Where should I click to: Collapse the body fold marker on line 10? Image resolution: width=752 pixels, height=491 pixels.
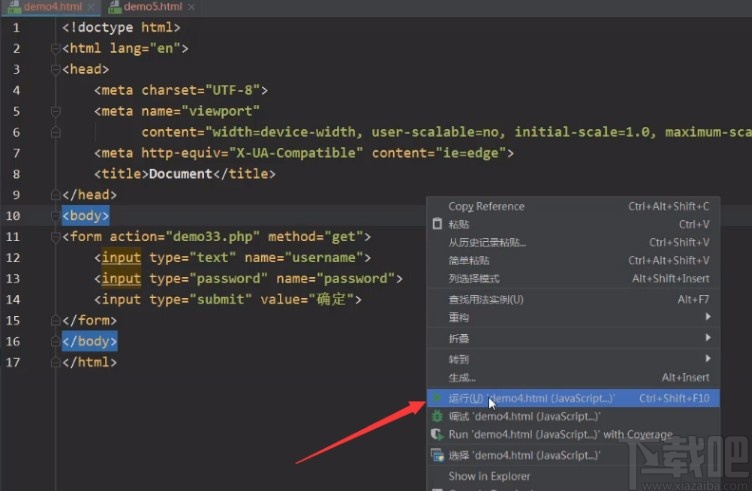55,215
